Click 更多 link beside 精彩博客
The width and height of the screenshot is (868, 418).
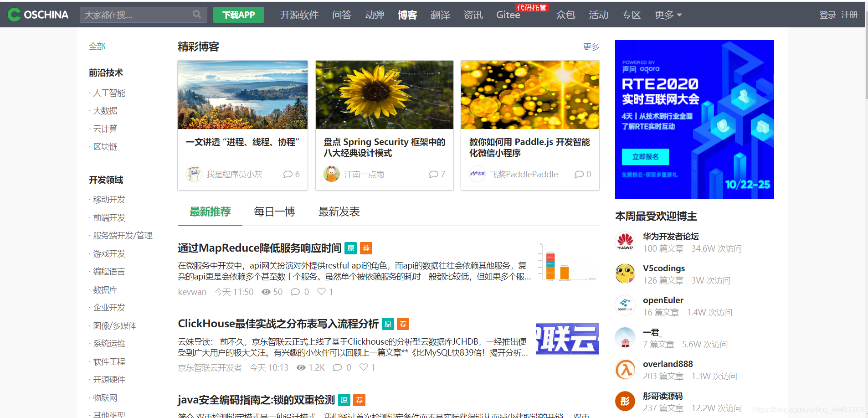[591, 47]
